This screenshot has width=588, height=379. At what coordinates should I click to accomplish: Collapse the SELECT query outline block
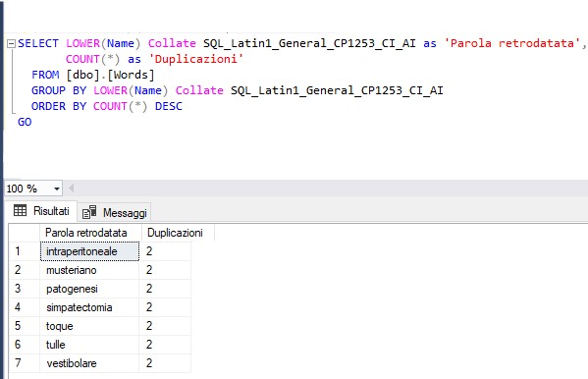pos(11,44)
